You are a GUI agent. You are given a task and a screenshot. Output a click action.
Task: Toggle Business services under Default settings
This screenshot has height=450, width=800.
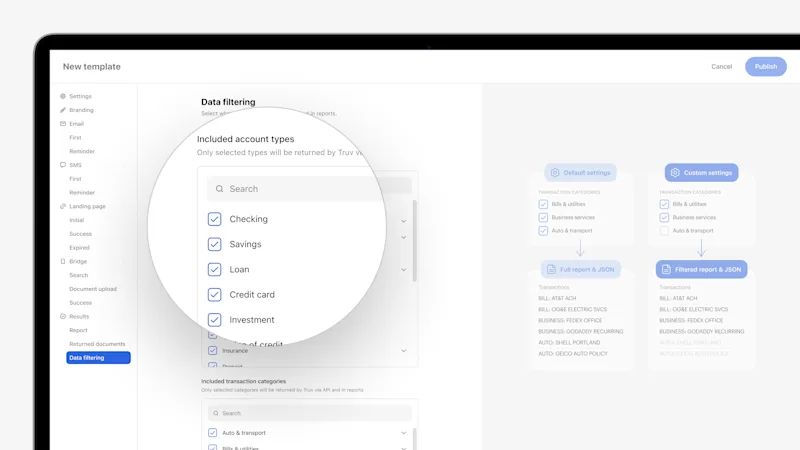tap(543, 217)
